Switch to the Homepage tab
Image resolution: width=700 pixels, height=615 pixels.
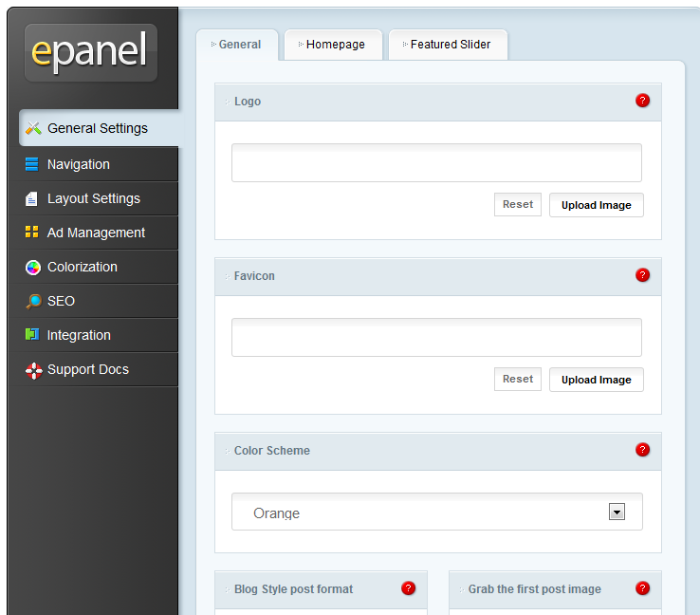tap(333, 45)
